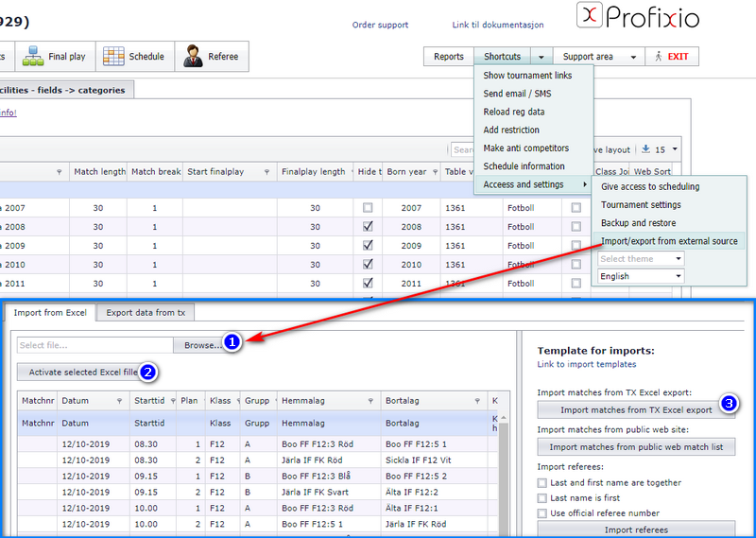The height and width of the screenshot is (538, 756).
Task: Open Support area dropdown
Action: click(598, 57)
